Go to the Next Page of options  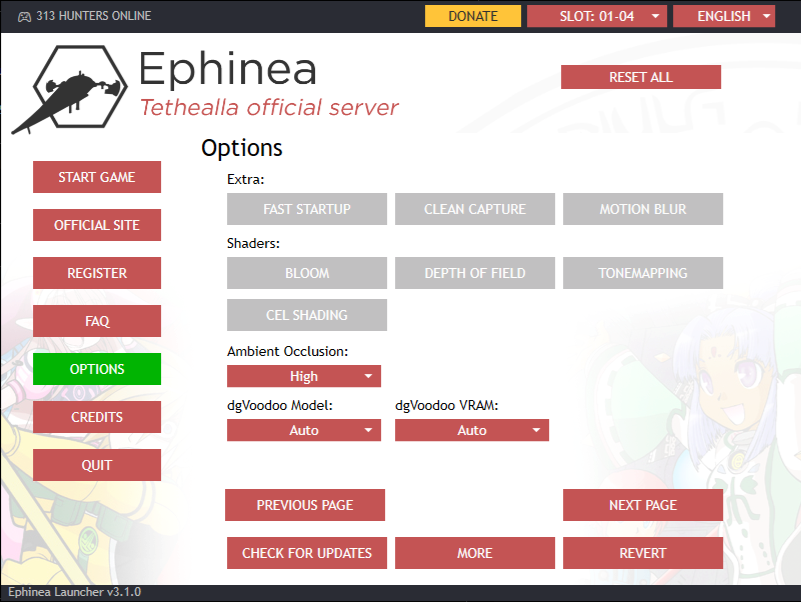pos(643,505)
